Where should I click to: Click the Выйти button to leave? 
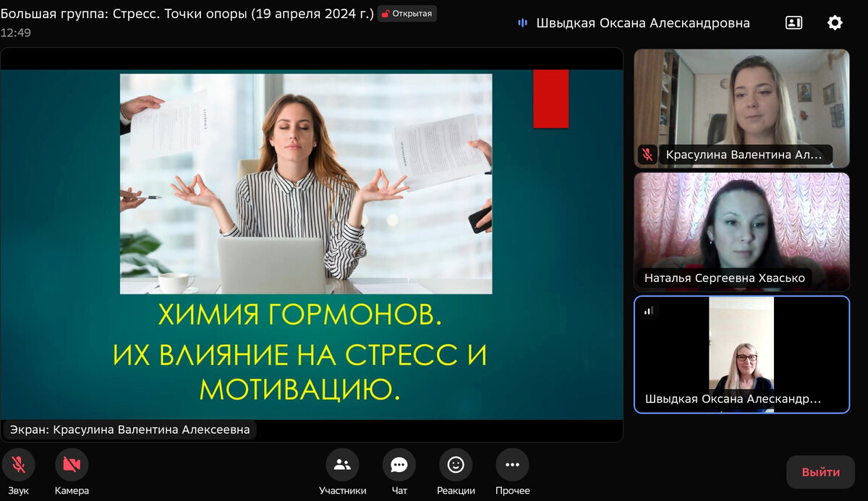pos(821,471)
